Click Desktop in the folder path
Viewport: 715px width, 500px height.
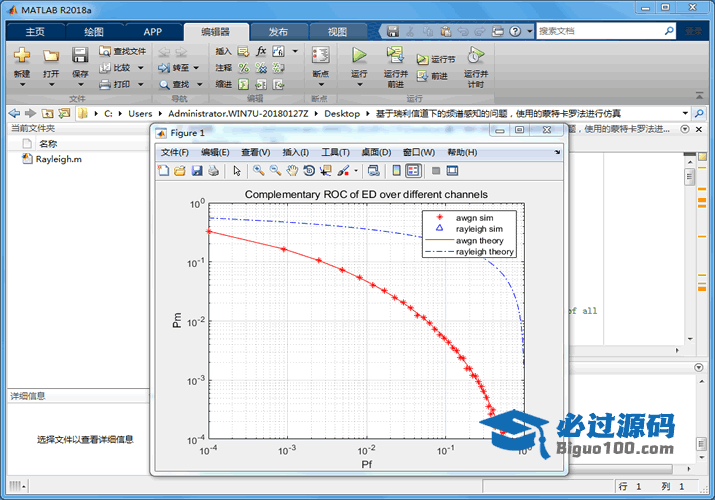[342, 113]
